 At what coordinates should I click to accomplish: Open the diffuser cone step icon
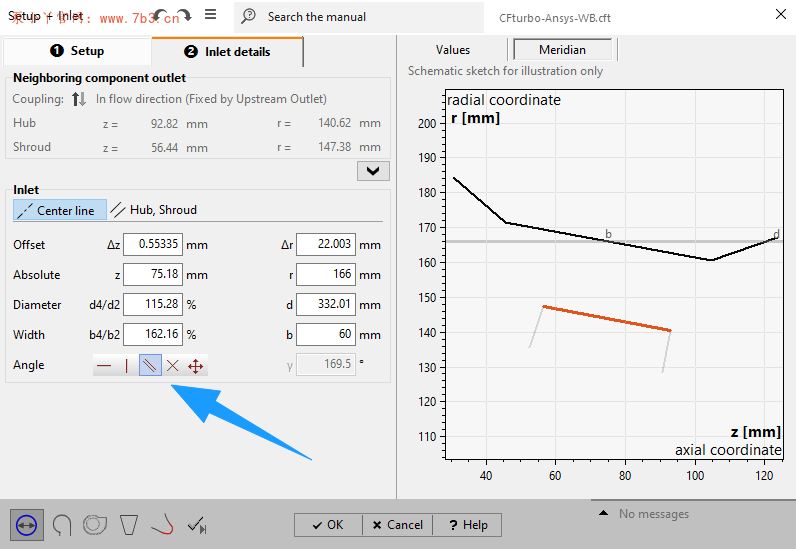point(129,525)
